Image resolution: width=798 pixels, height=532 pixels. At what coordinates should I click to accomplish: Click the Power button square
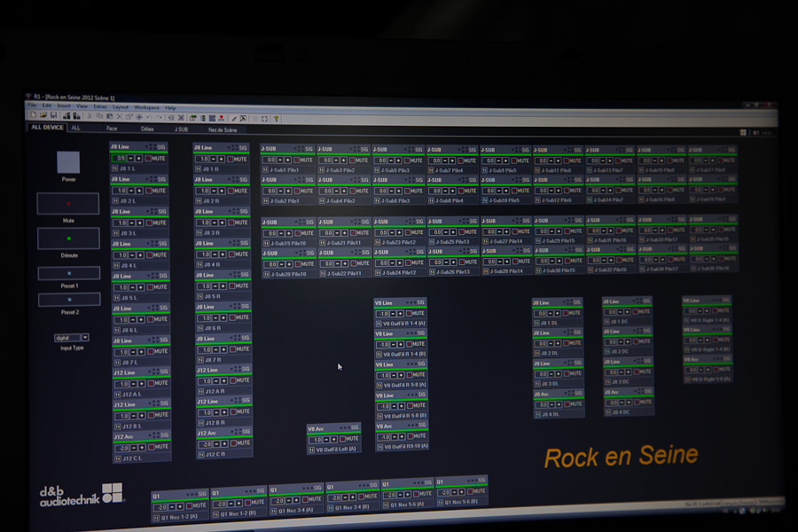68,162
